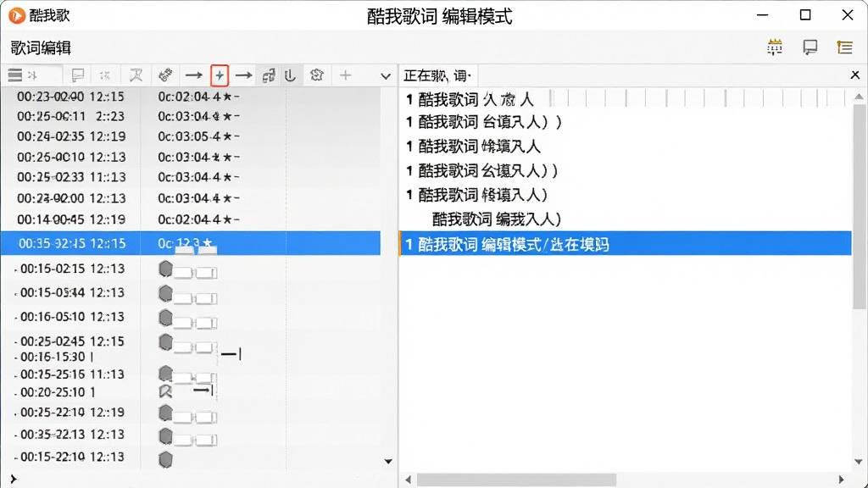Click the comment bubble icon at top right
Viewport: 868px width, 488px height.
coord(810,47)
